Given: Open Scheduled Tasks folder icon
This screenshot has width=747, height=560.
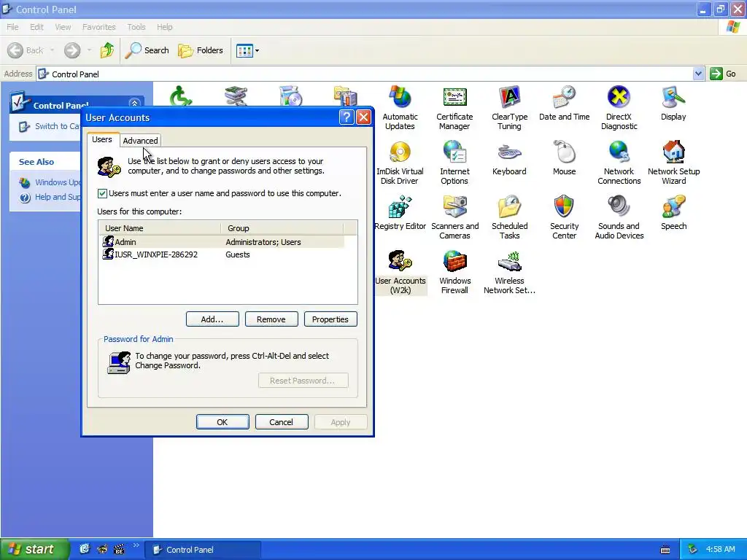Looking at the screenshot, I should 509,217.
